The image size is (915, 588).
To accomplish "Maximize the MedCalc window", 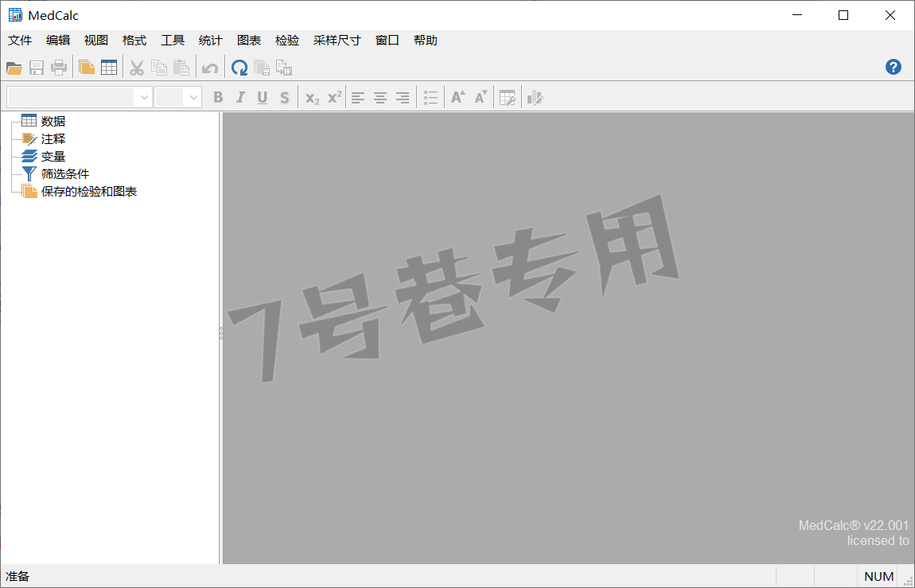I will pos(843,15).
